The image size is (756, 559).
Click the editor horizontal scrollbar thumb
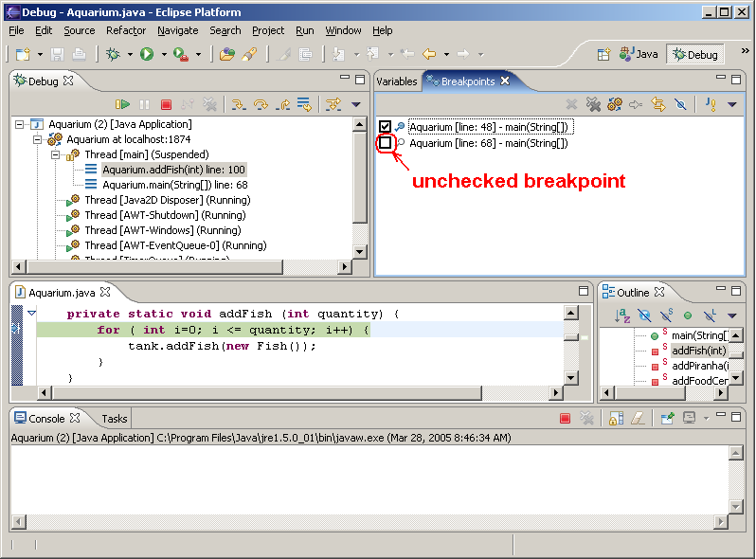click(x=266, y=393)
